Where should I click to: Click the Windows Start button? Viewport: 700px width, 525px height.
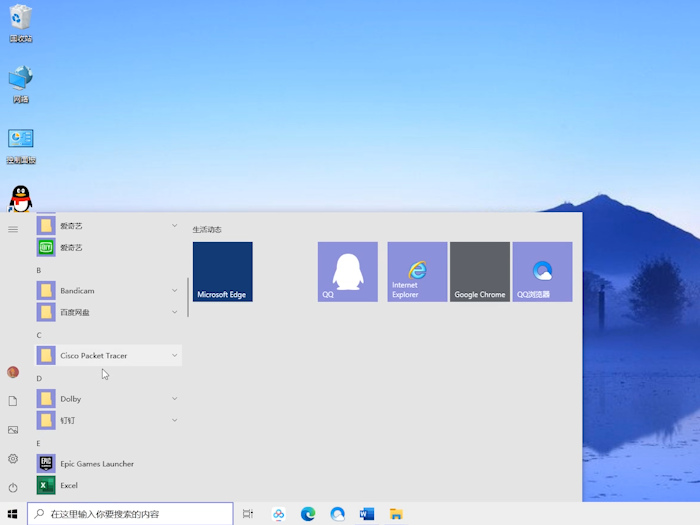point(12,514)
